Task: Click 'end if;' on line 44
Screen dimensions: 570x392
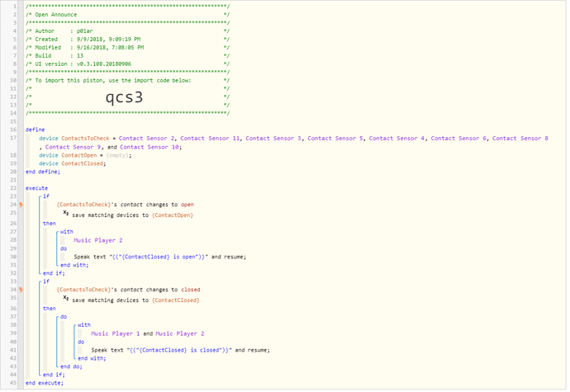Action: tap(54, 375)
